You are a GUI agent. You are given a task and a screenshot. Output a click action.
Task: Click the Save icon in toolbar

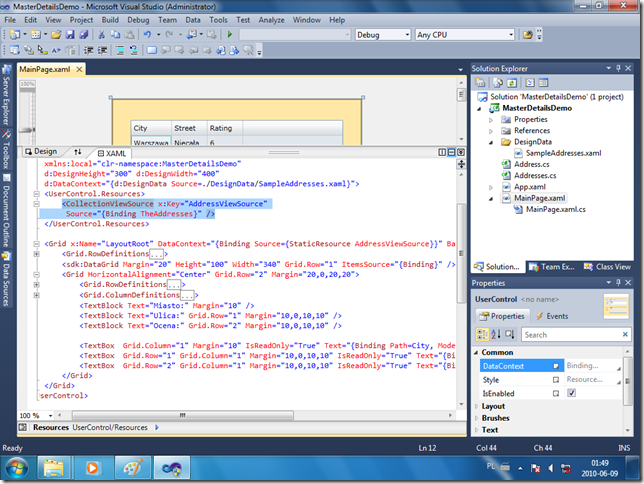(70, 35)
